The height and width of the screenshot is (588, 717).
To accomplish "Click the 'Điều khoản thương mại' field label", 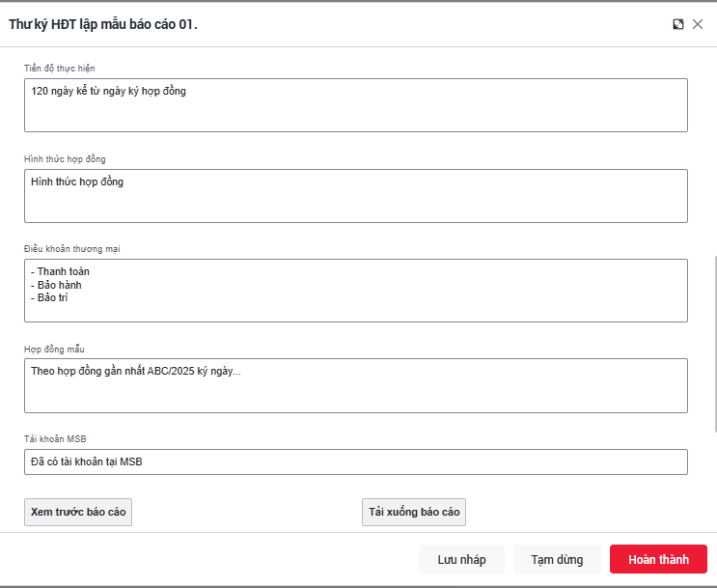I will click(72, 249).
